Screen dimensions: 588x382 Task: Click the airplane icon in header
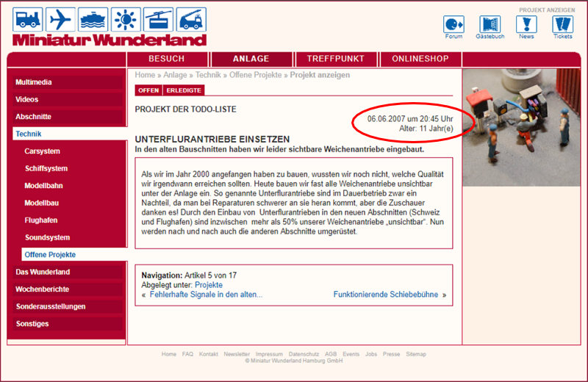point(60,20)
